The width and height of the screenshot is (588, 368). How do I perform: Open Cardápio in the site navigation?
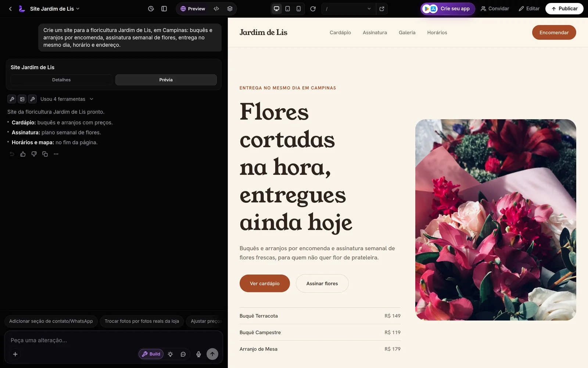click(340, 32)
